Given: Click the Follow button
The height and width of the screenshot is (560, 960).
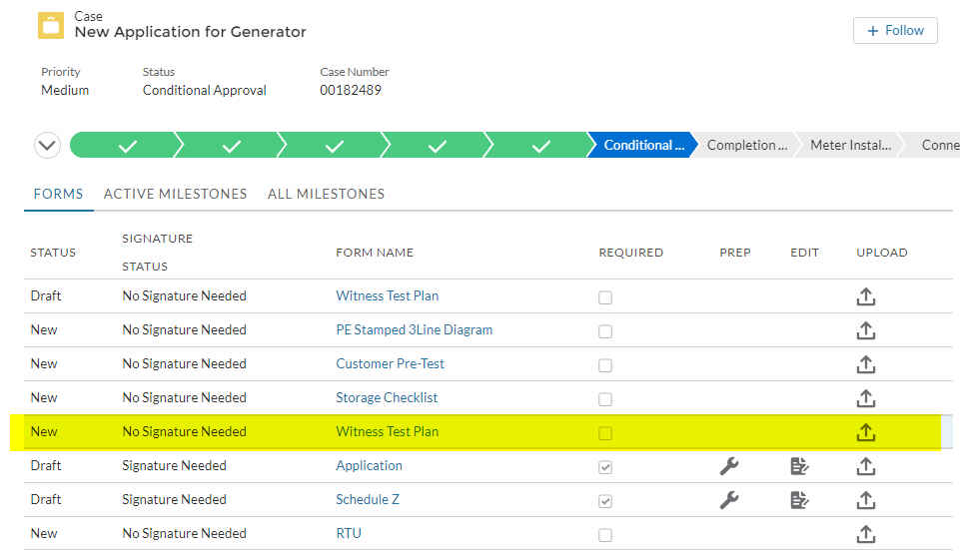Looking at the screenshot, I should [895, 31].
